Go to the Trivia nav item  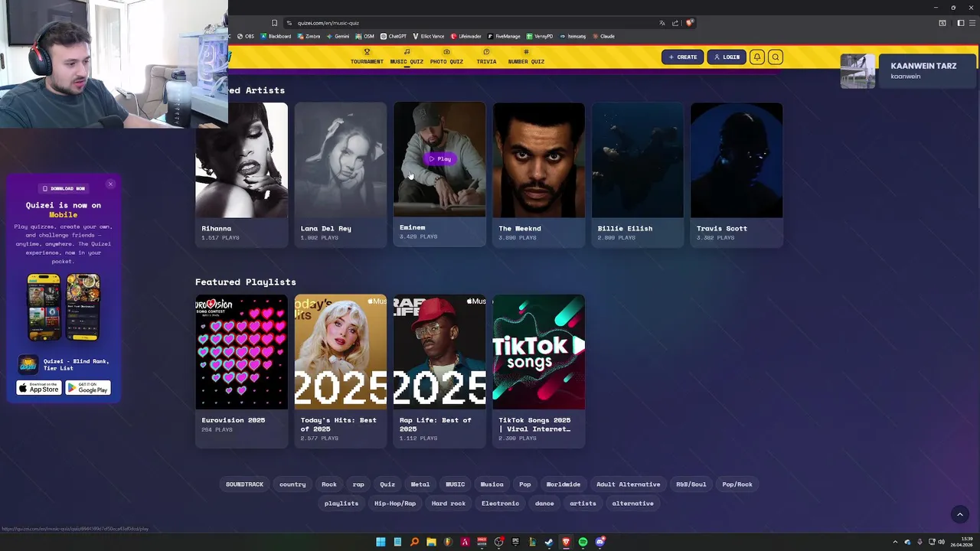pos(486,57)
